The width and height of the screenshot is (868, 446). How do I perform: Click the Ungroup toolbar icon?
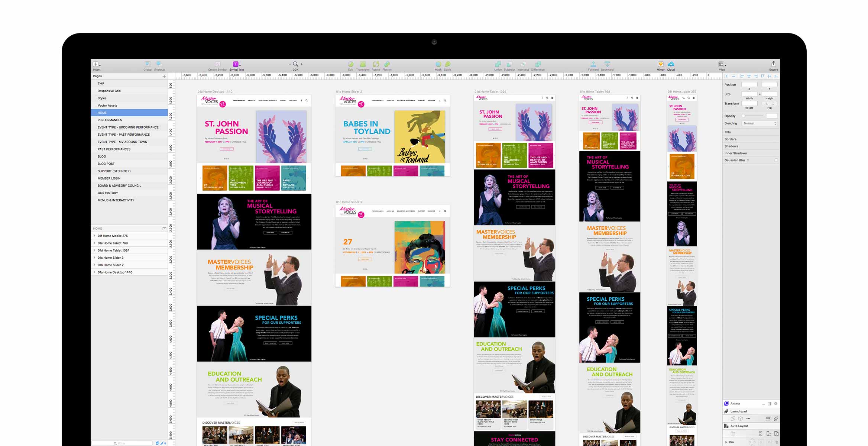159,64
